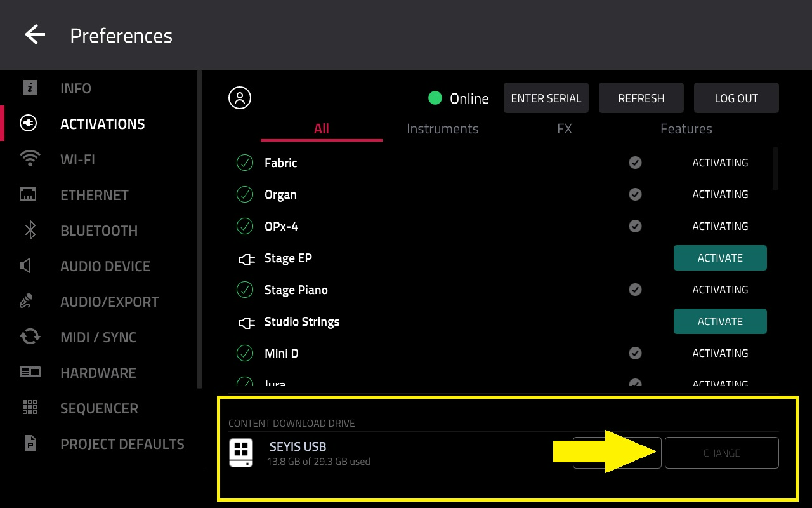Image resolution: width=812 pixels, height=508 pixels.
Task: Click the Preferences page title
Action: click(x=121, y=36)
